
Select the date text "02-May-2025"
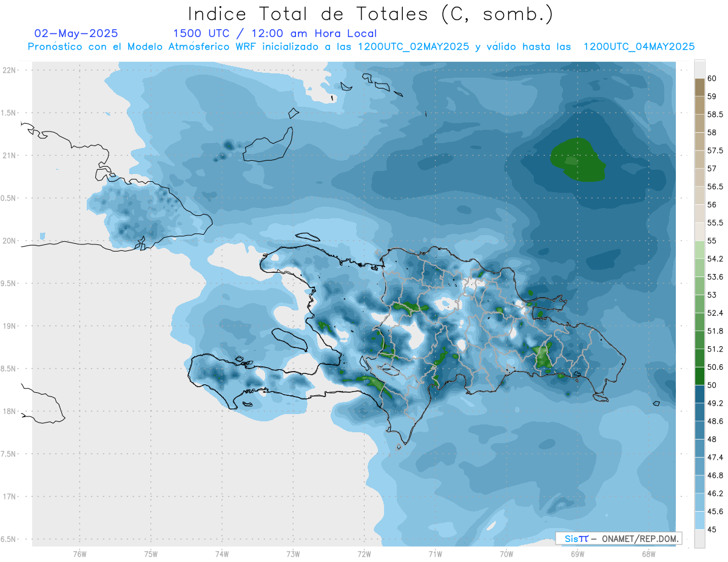pos(76,33)
